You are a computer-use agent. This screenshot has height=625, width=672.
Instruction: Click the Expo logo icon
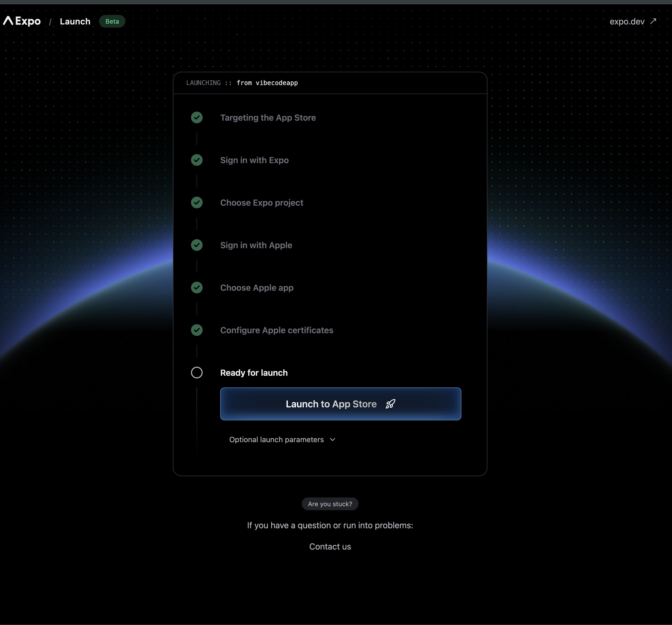pyautogui.click(x=9, y=21)
